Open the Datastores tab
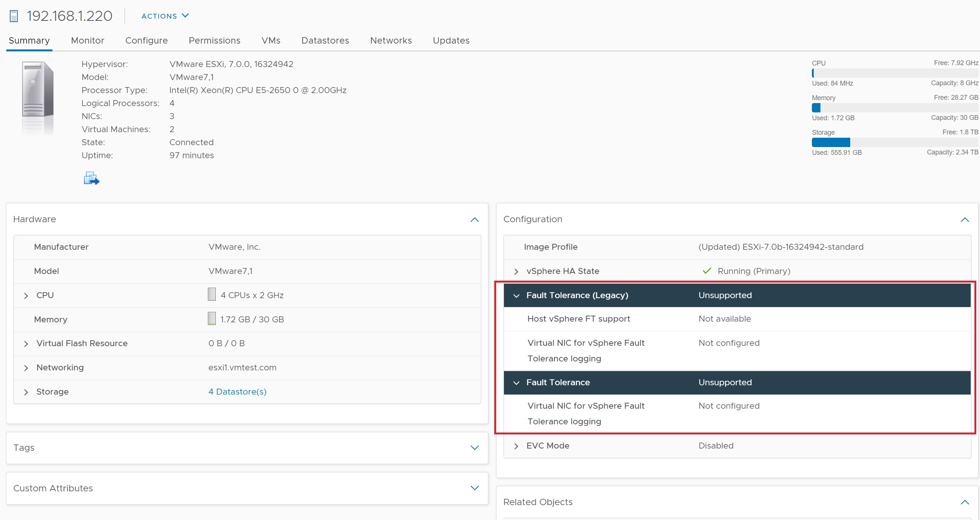980x520 pixels. coord(325,40)
